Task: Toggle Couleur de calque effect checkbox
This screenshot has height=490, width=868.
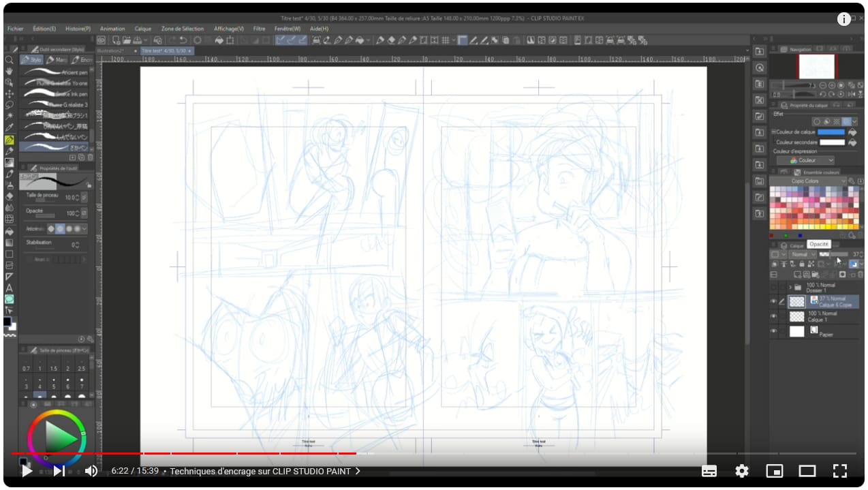Action: tap(773, 132)
